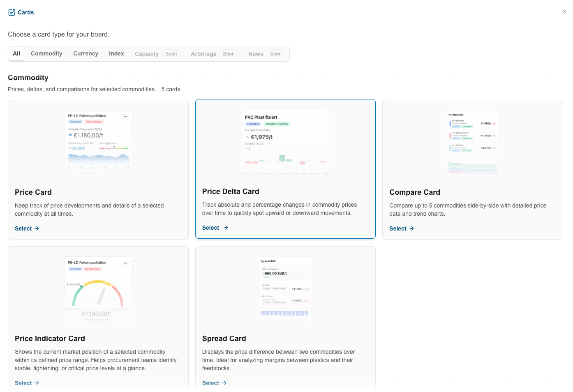This screenshot has width=573, height=392.
Task: Click the three-dot menu on Price Card preview
Action: (126, 116)
